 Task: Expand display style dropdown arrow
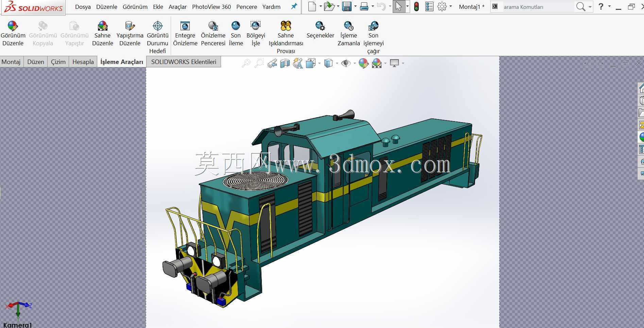click(x=337, y=63)
